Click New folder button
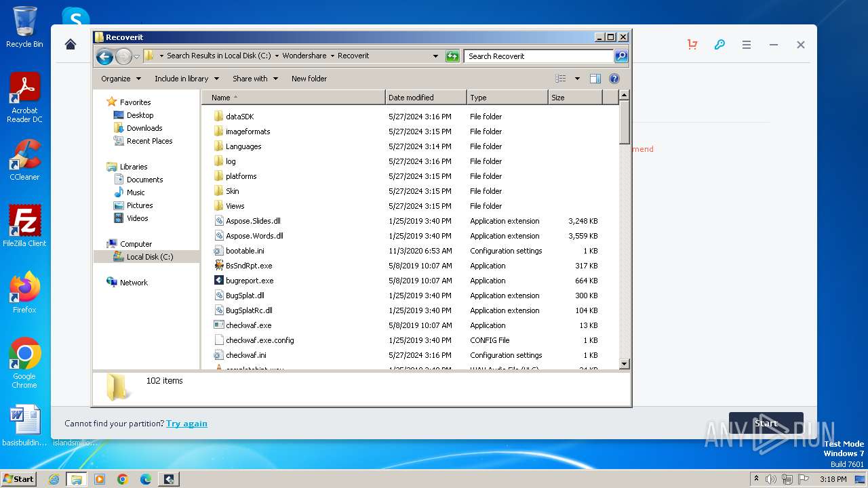The width and height of the screenshot is (868, 488). coord(309,79)
